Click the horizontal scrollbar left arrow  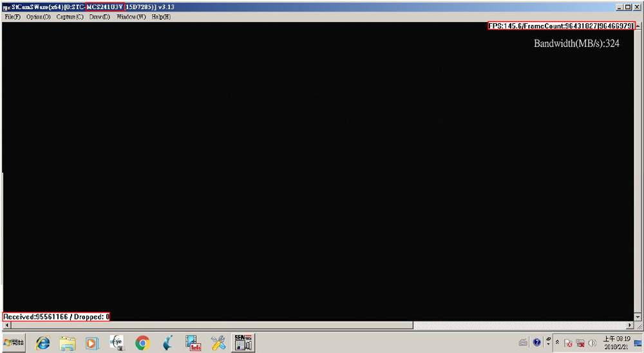pyautogui.click(x=6, y=325)
